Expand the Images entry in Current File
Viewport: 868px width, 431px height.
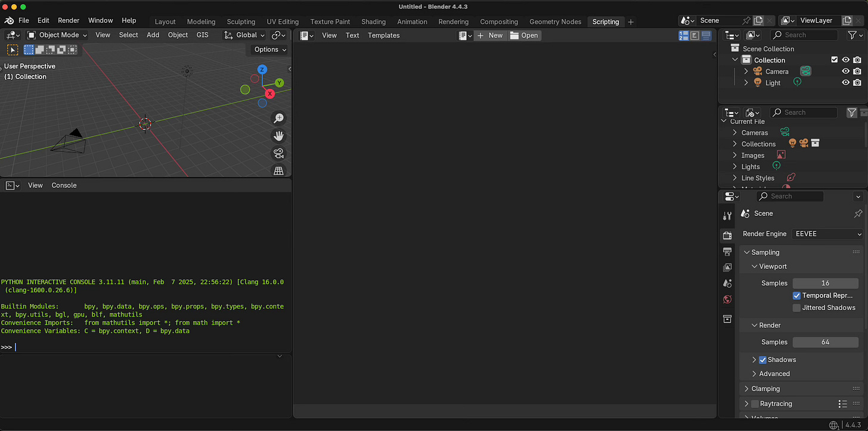point(734,155)
